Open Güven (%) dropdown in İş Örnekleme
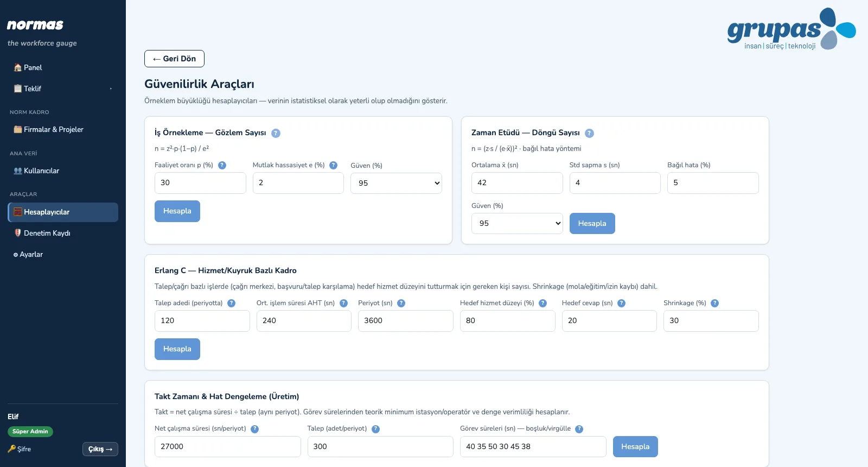Screen dimensions: 868x467 coord(396,183)
